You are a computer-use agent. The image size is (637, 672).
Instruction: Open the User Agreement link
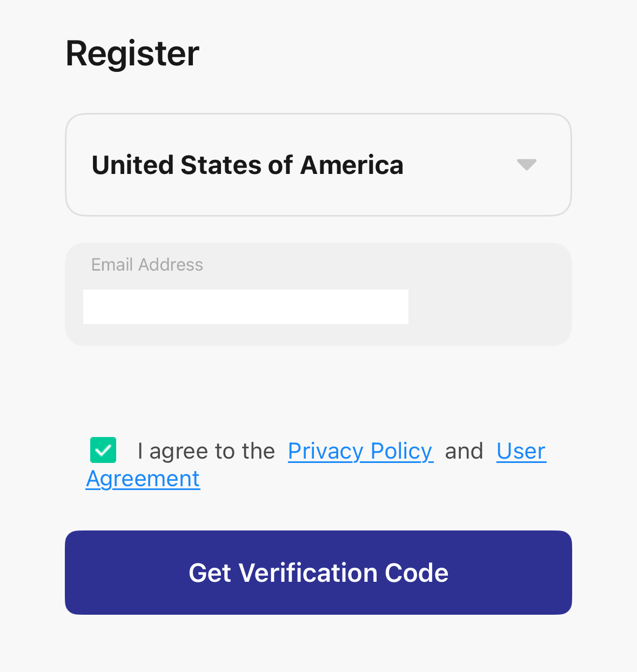(521, 451)
